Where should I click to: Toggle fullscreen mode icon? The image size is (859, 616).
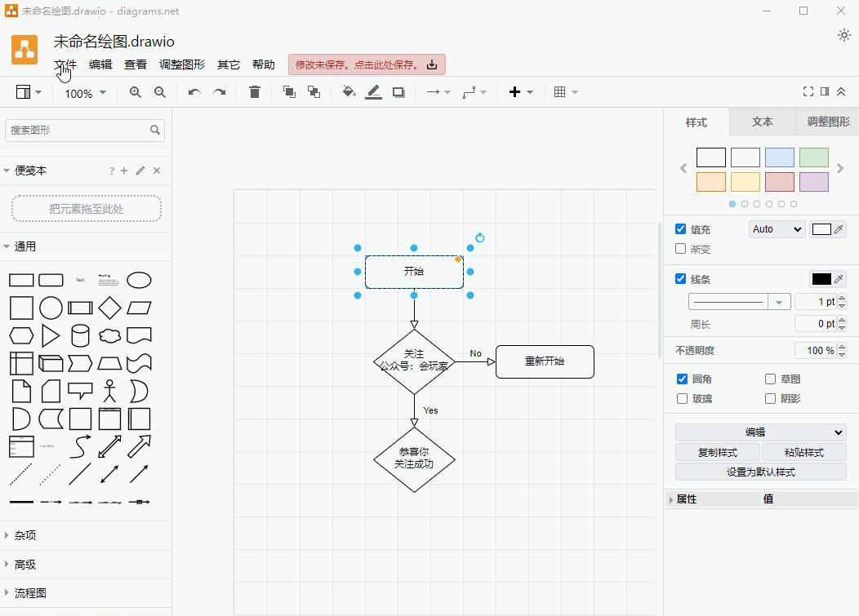click(808, 92)
